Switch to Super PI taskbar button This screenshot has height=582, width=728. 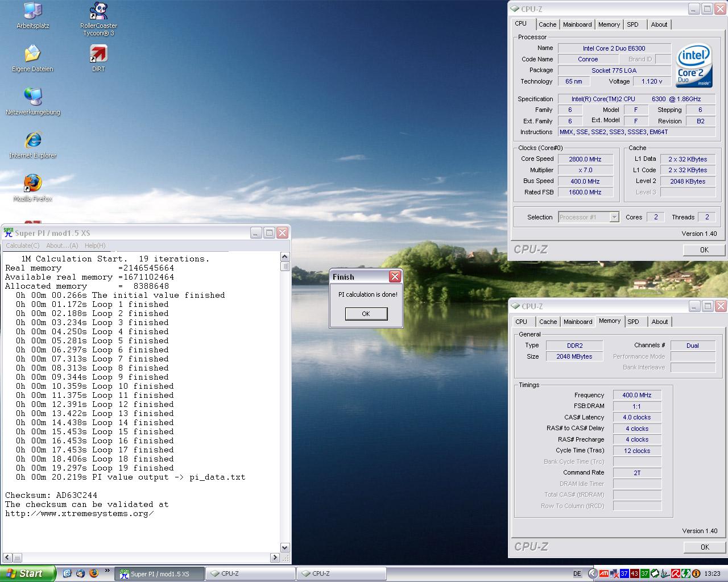(x=160, y=574)
